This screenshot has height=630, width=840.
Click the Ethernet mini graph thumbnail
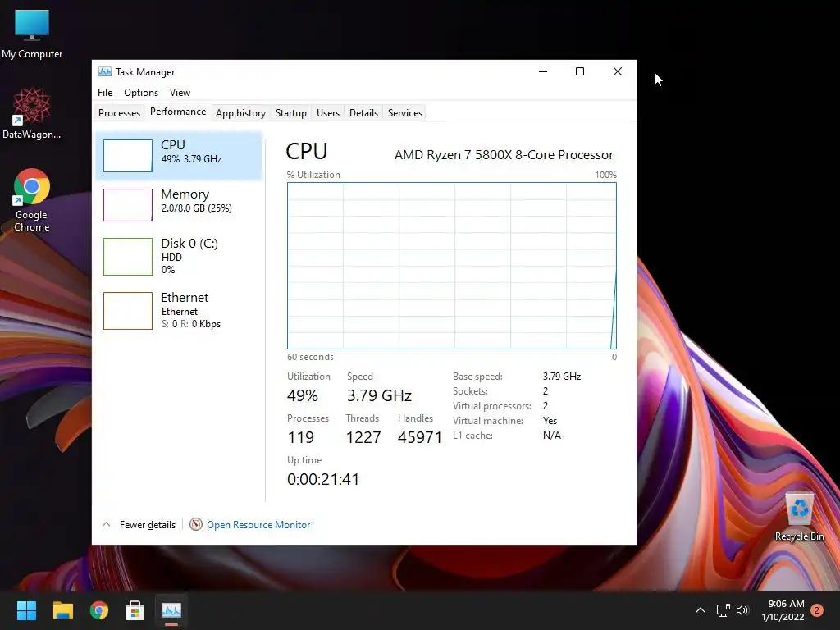127,311
